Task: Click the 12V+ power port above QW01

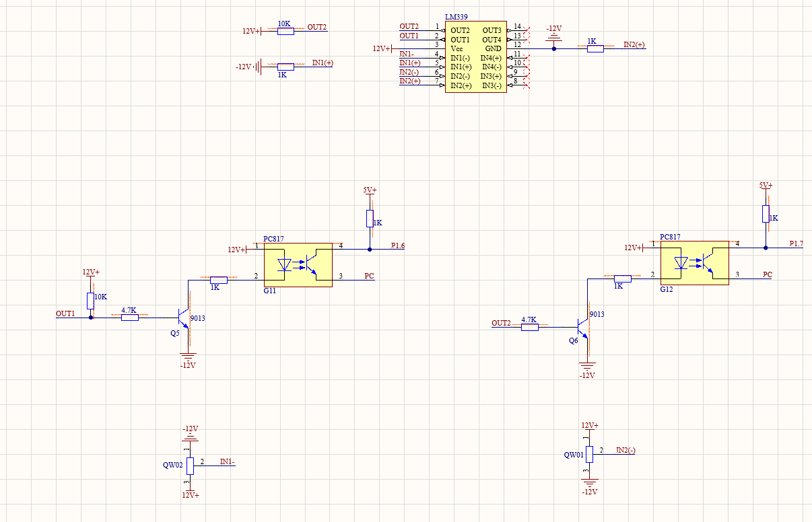Action: pos(590,427)
